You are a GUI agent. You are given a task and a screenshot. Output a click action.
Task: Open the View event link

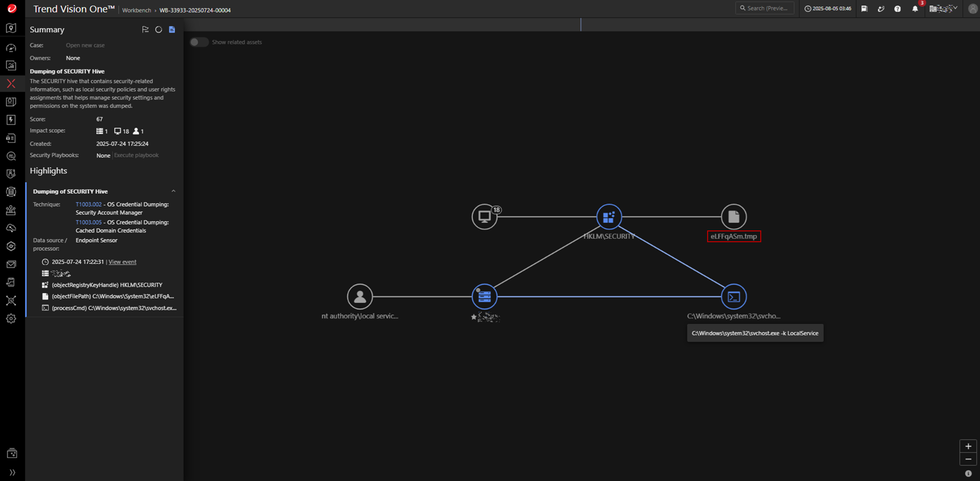point(122,262)
